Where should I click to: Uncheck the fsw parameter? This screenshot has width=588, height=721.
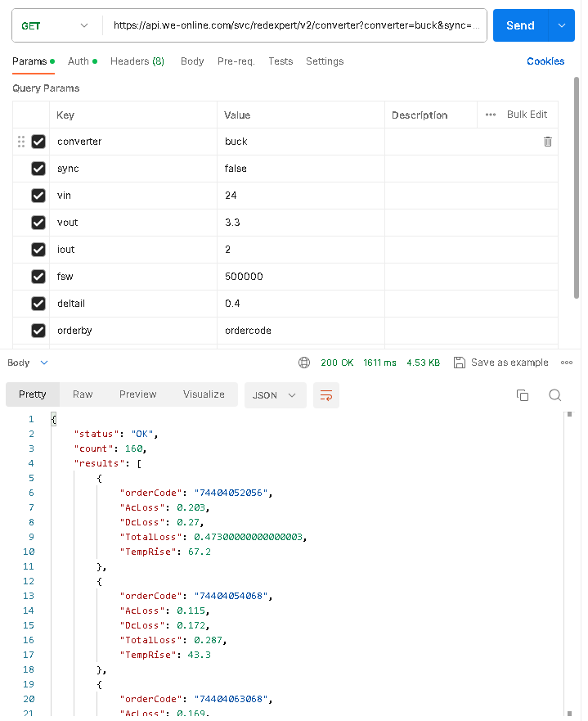[x=38, y=277]
